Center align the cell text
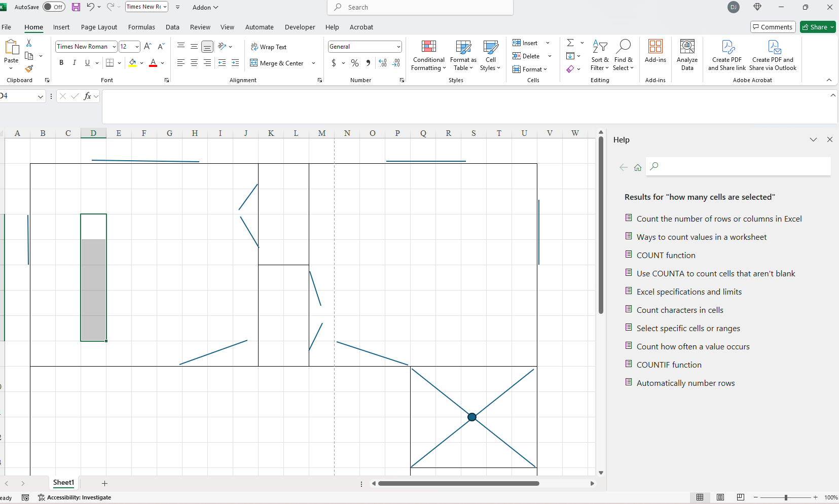 tap(194, 63)
